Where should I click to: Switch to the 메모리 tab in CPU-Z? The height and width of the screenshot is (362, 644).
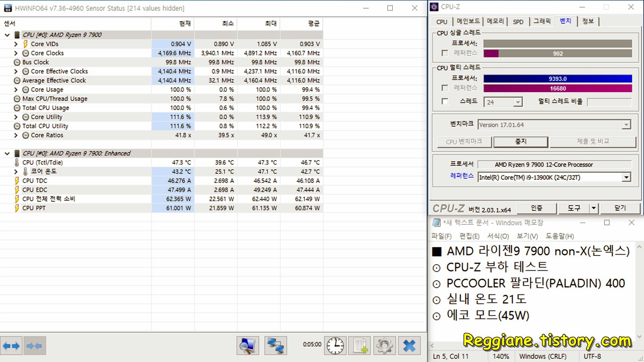click(495, 21)
